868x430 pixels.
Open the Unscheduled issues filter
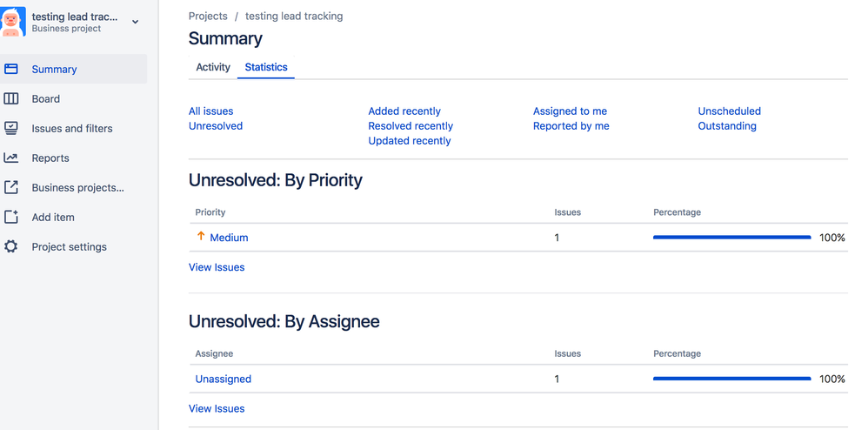click(729, 111)
